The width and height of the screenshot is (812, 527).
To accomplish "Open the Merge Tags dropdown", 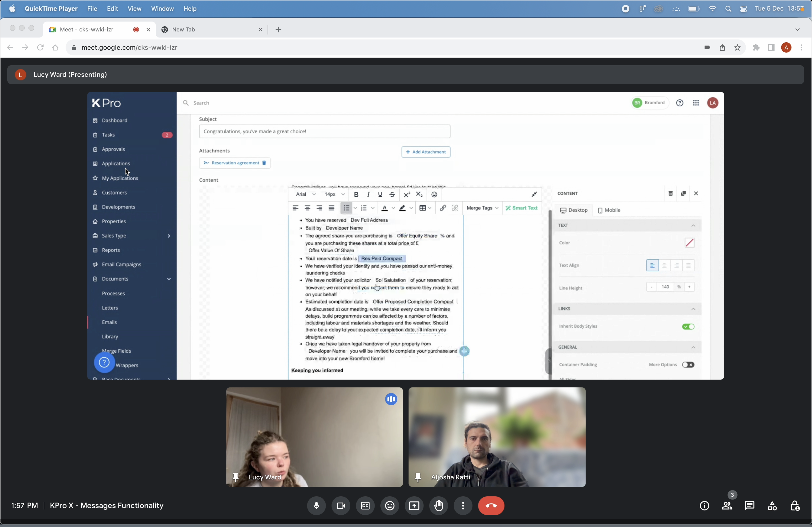I will coord(482,208).
